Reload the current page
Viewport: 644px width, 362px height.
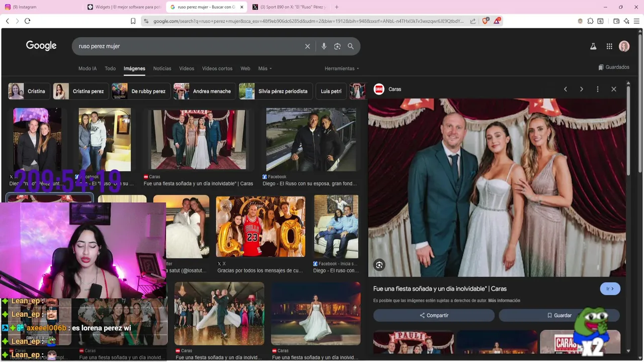coord(27,21)
